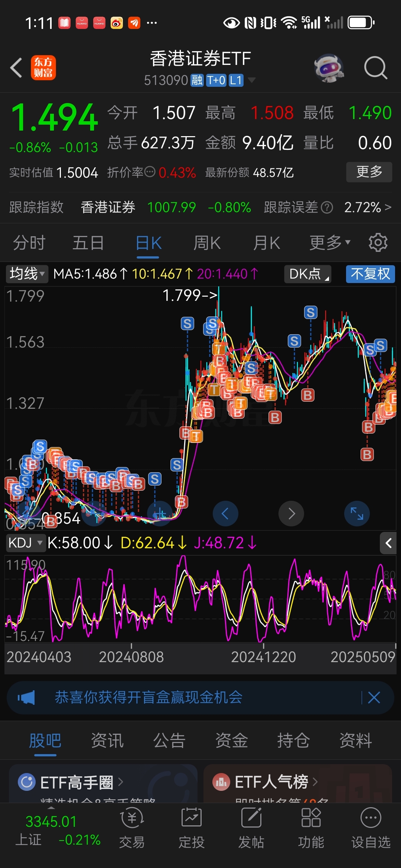Viewport: 401px width, 868px height.
Task: Open the blind box cash banner
Action: pos(200,698)
